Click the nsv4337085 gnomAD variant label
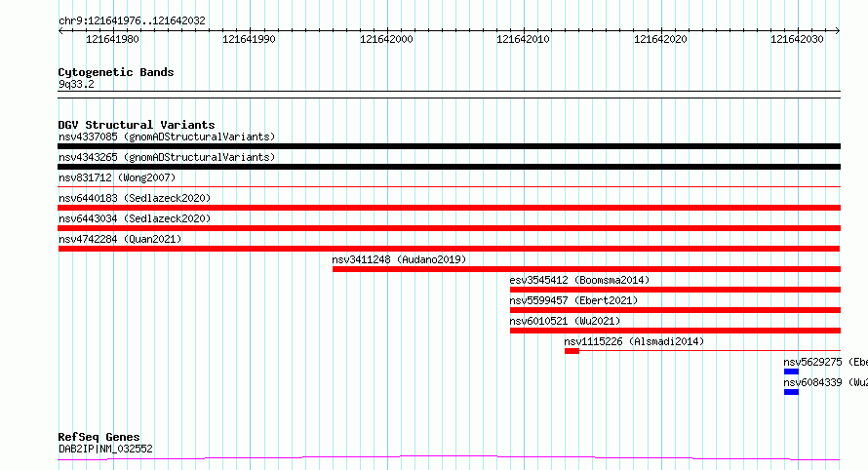The width and height of the screenshot is (868, 470). pyautogui.click(x=167, y=137)
